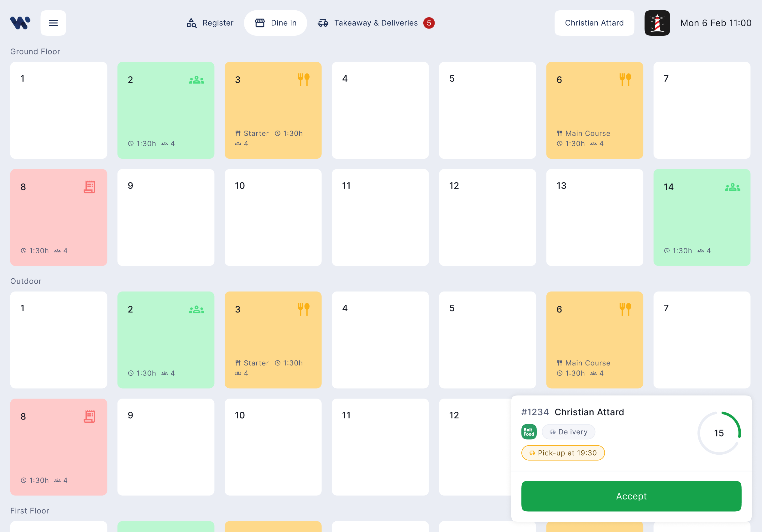The height and width of the screenshot is (532, 762).
Task: Click the delivery truck icon beside Takeaway & Deliveries
Action: 323,23
